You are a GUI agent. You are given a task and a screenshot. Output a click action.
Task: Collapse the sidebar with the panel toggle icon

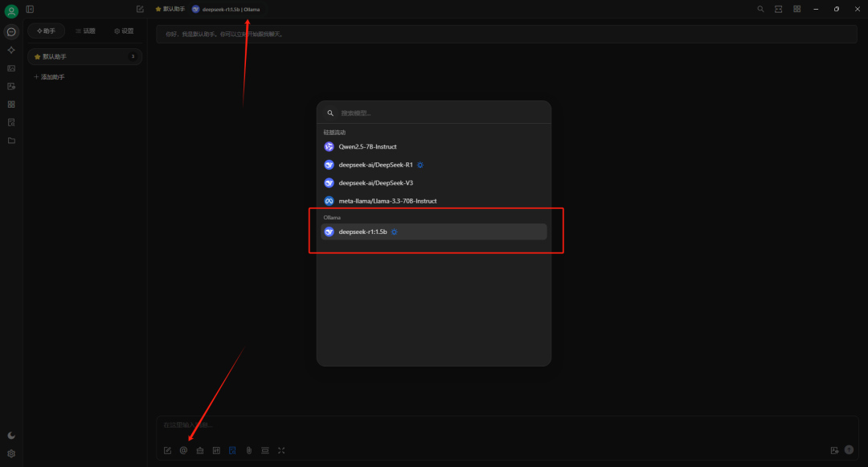tap(30, 10)
